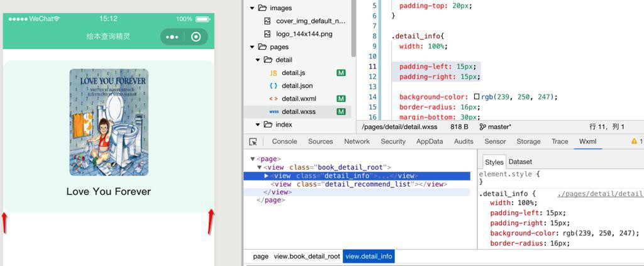Click view.detail_info breadcrumb
This screenshot has width=644, height=266.
369,256
